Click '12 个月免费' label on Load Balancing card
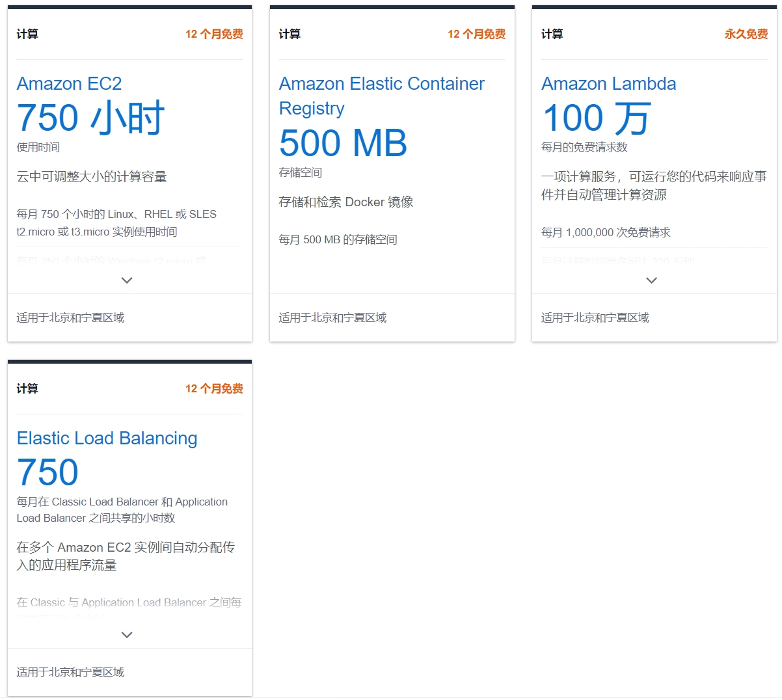Screen dimensions: 782x700 point(214,389)
